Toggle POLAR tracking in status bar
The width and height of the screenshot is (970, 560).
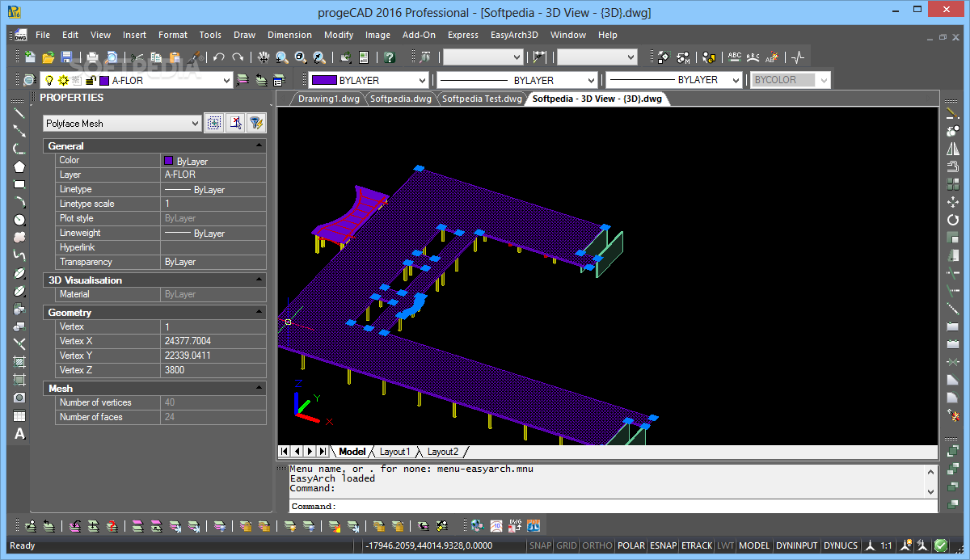point(631,545)
